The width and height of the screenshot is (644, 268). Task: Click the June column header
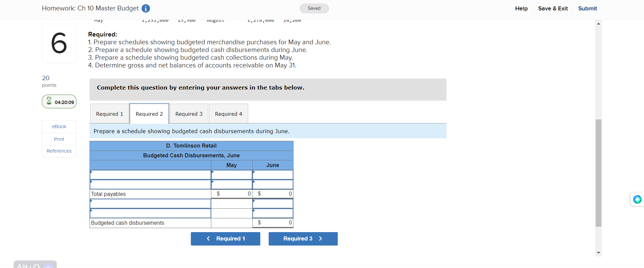[x=273, y=165]
